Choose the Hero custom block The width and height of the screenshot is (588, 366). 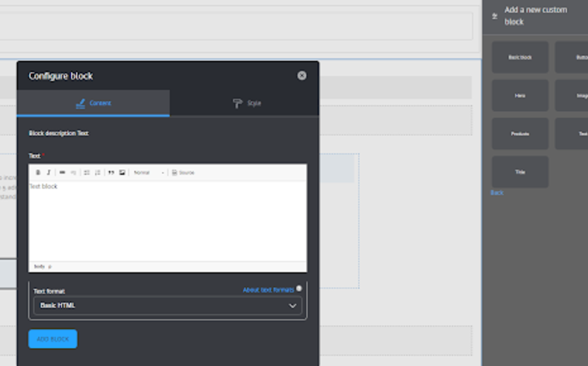[520, 95]
